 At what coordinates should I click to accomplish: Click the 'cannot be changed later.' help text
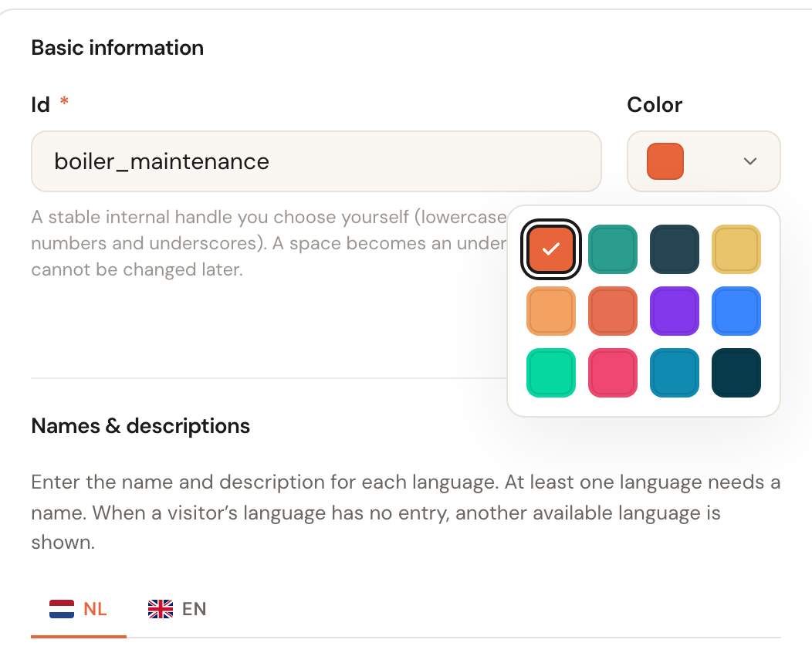pos(137,269)
